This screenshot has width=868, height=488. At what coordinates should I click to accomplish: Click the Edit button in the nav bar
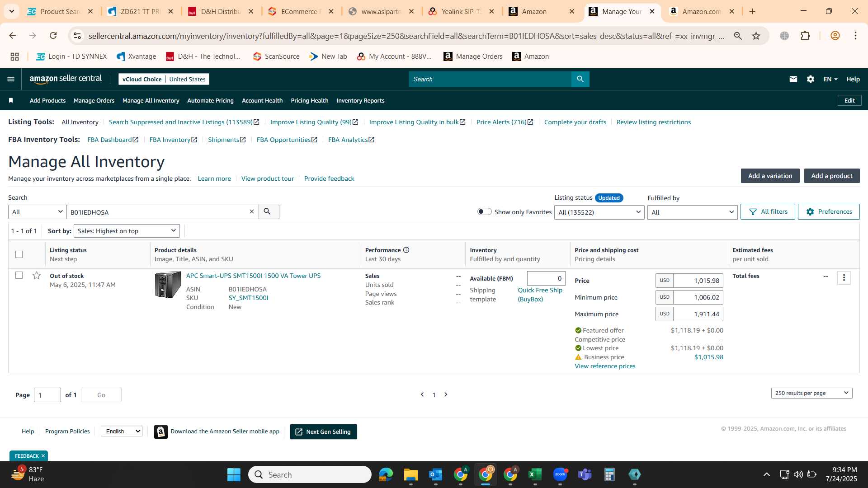pyautogui.click(x=849, y=100)
